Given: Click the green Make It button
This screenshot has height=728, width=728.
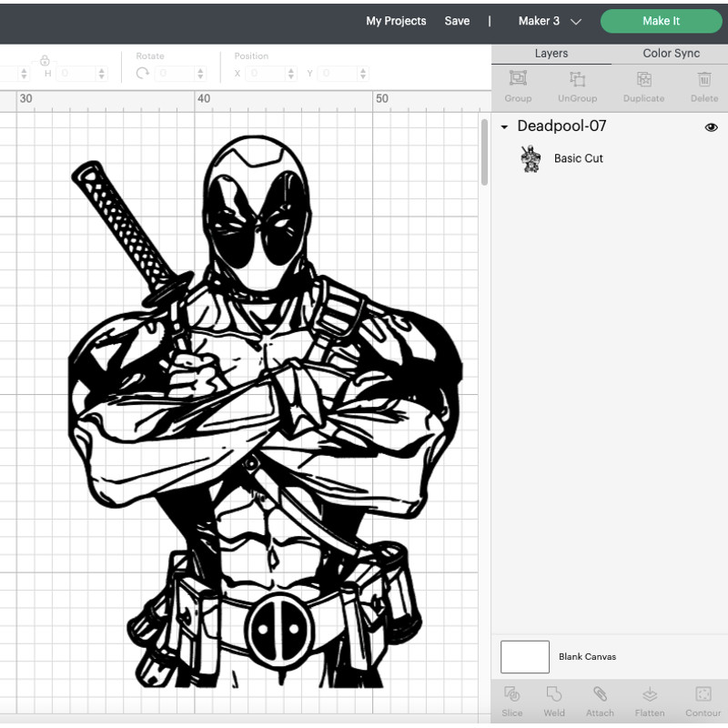Looking at the screenshot, I should click(661, 21).
